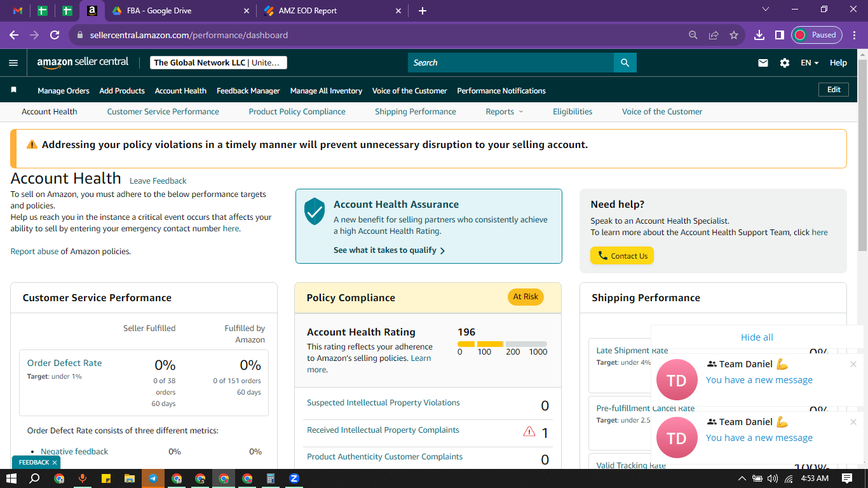Click the site lock icon in address bar

(79, 35)
